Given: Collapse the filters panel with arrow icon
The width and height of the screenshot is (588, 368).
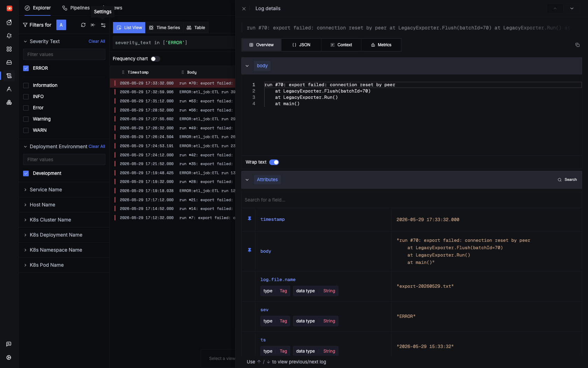Looking at the screenshot, I should pyautogui.click(x=93, y=25).
